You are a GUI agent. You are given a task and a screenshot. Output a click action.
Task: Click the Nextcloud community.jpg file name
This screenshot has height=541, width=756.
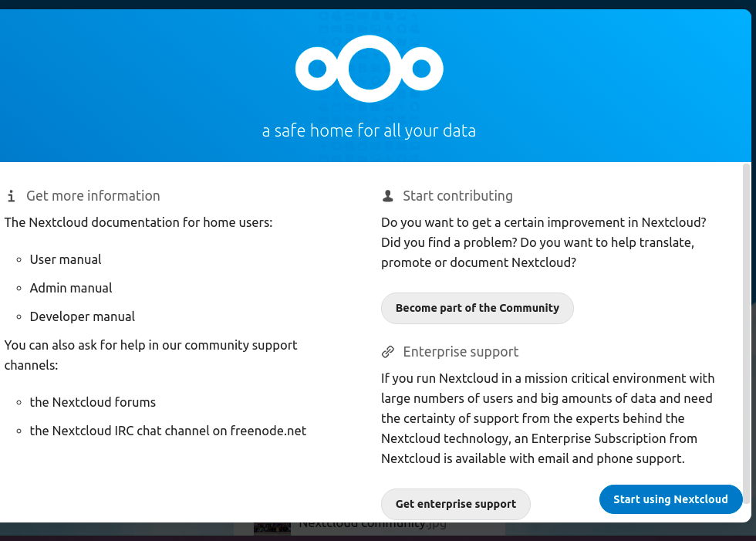coord(372,525)
